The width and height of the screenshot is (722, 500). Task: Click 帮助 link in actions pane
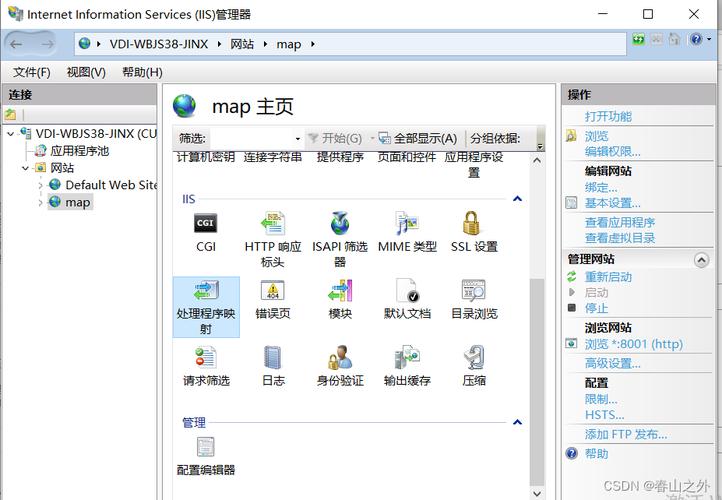pos(597,454)
